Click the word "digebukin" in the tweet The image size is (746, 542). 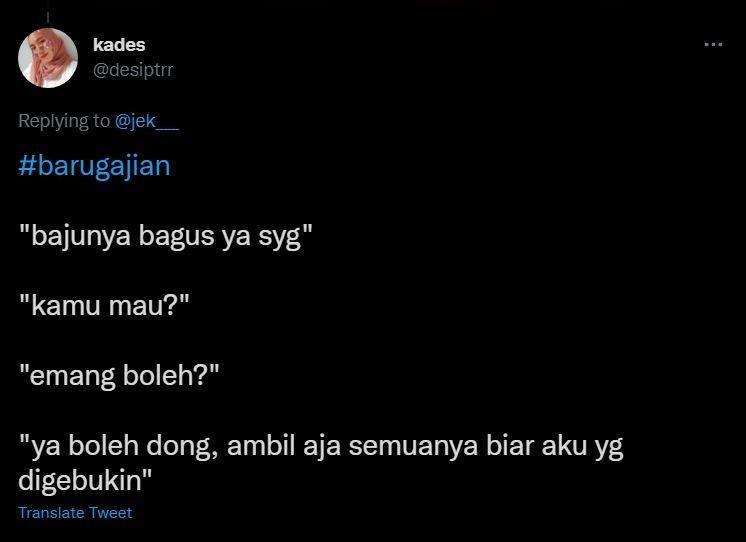pyautogui.click(x=80, y=480)
